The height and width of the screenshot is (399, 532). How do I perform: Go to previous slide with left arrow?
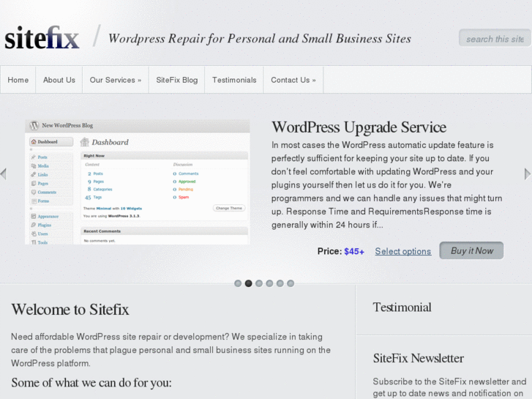tap(4, 174)
